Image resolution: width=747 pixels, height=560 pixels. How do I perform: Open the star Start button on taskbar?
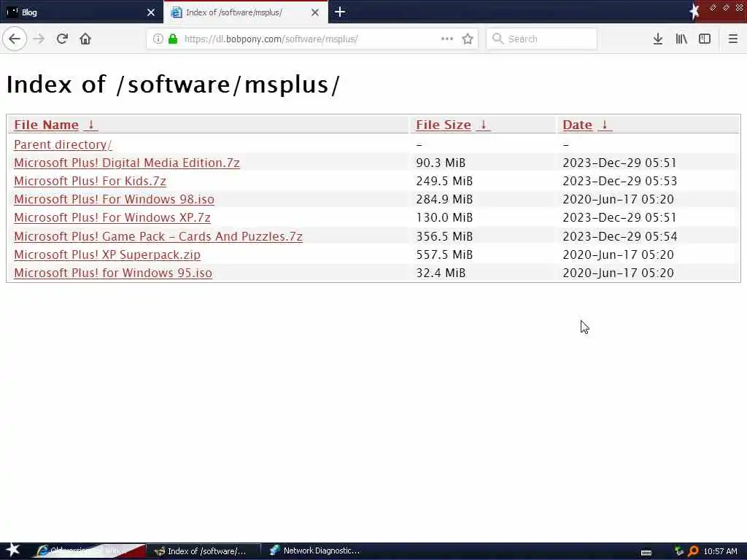pyautogui.click(x=12, y=551)
